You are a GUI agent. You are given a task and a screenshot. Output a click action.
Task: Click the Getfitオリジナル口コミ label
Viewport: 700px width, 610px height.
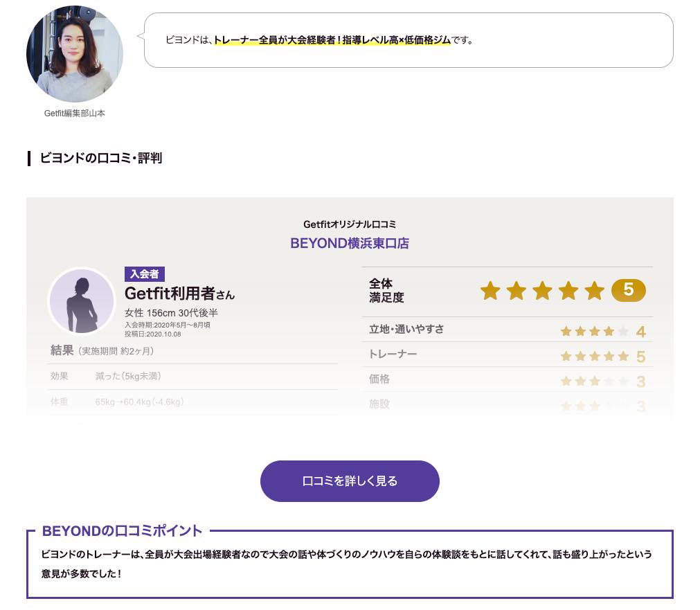(x=350, y=224)
